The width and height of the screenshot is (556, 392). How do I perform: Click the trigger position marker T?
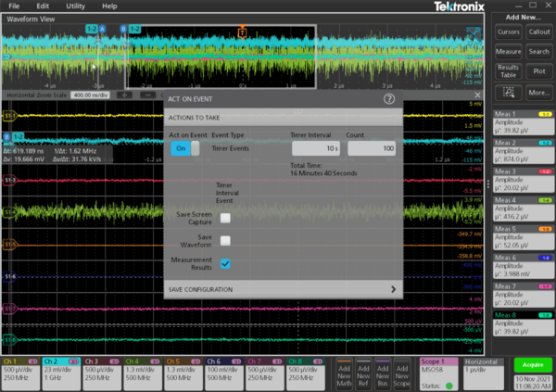tap(242, 32)
